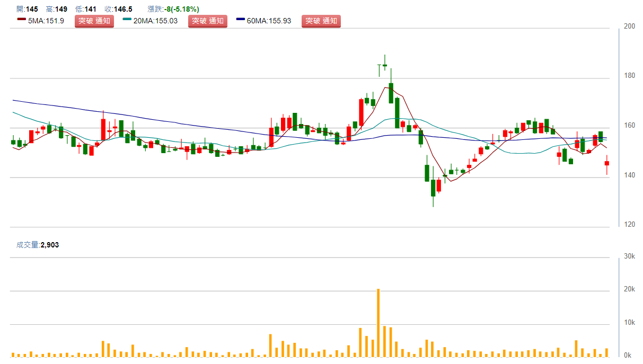Click the 突破 通知 button beside 20MA
This screenshot has height=364, width=643.
[x=208, y=21]
